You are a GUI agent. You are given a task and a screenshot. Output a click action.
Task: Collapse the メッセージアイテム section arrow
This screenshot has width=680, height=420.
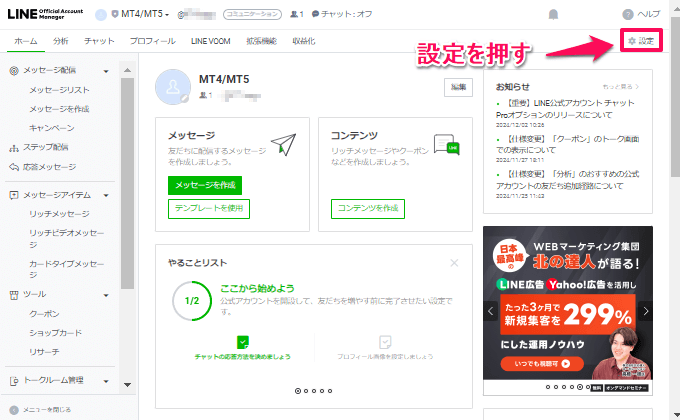click(106, 196)
